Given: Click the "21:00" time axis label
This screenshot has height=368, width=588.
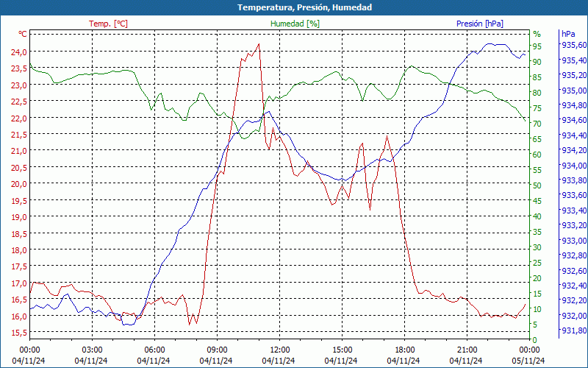Looking at the screenshot, I should click(467, 350).
